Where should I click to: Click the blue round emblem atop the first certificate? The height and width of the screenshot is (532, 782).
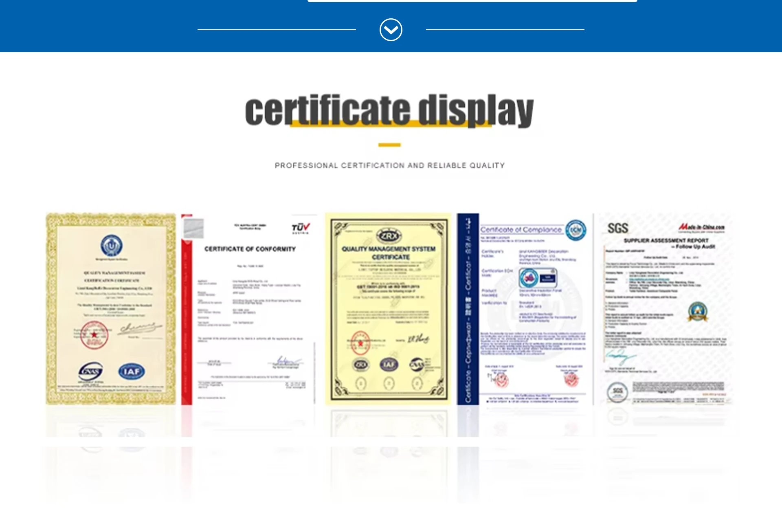[x=111, y=246]
